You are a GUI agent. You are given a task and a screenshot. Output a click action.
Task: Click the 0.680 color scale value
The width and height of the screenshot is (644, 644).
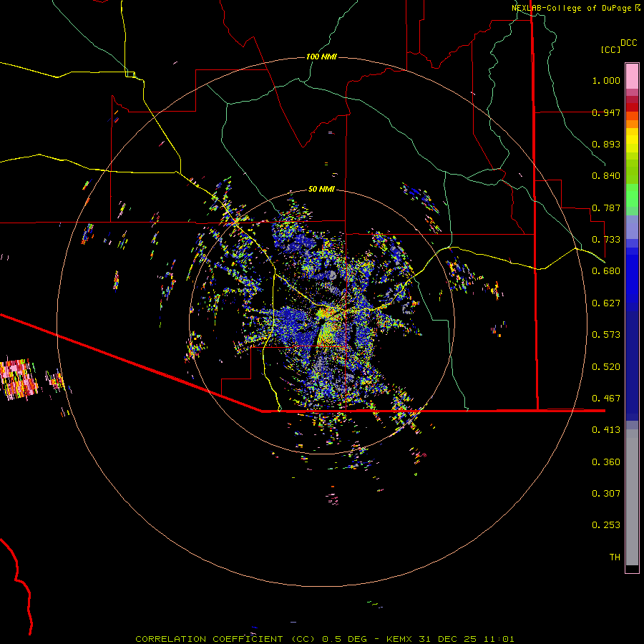606,271
